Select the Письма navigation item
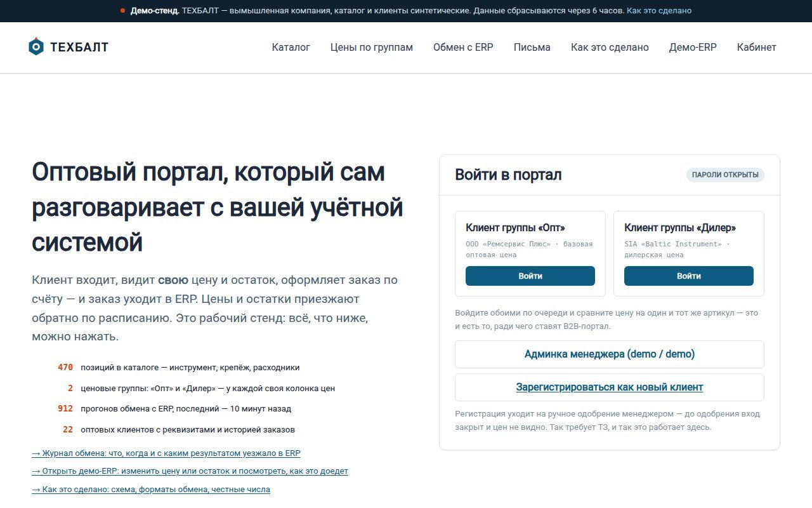This screenshot has height=508, width=812. click(x=532, y=47)
